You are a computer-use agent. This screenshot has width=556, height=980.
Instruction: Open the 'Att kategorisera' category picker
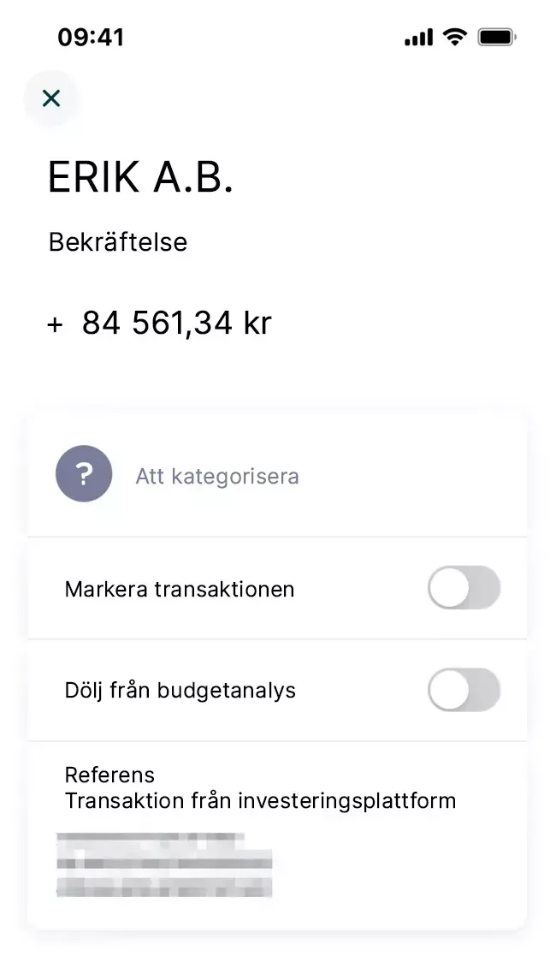click(217, 476)
